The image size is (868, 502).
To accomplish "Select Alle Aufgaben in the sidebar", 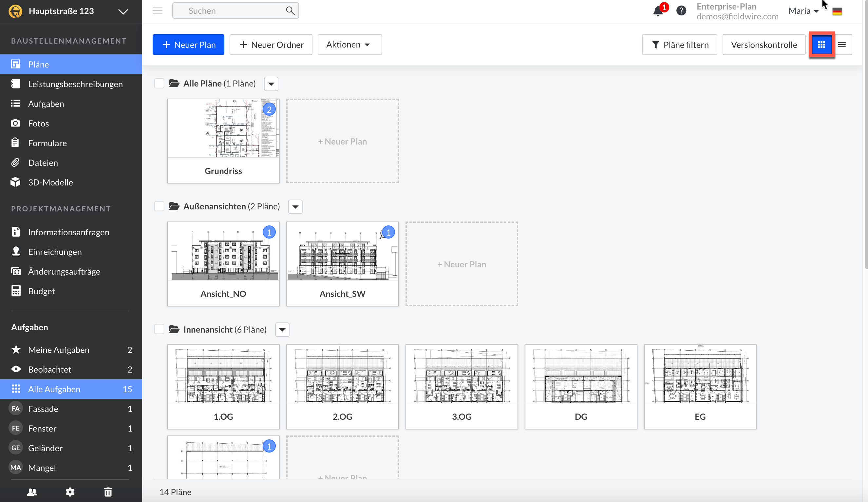I will click(71, 389).
